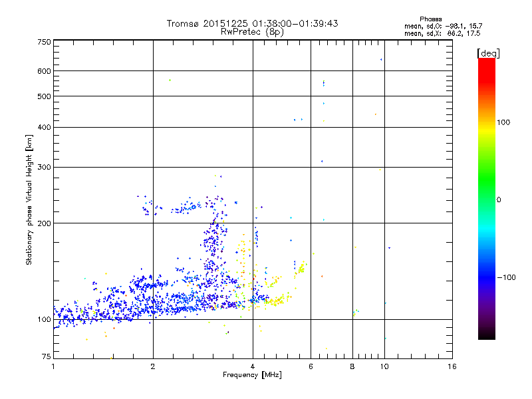Click the "Frequency [MHz]" axis title
The width and height of the screenshot is (532, 399).
[252, 375]
